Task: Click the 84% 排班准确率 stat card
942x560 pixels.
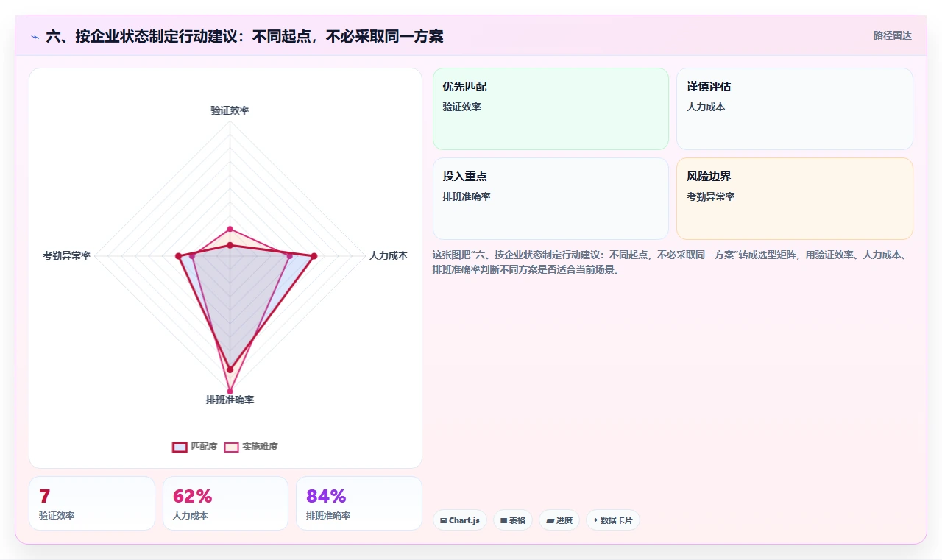Action: [359, 503]
